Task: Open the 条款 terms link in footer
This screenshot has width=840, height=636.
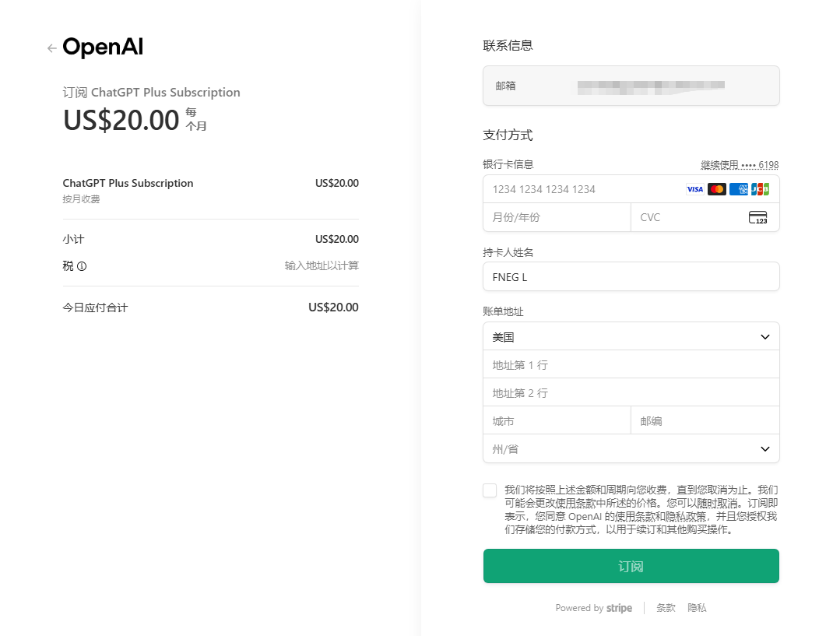Action: 666,608
